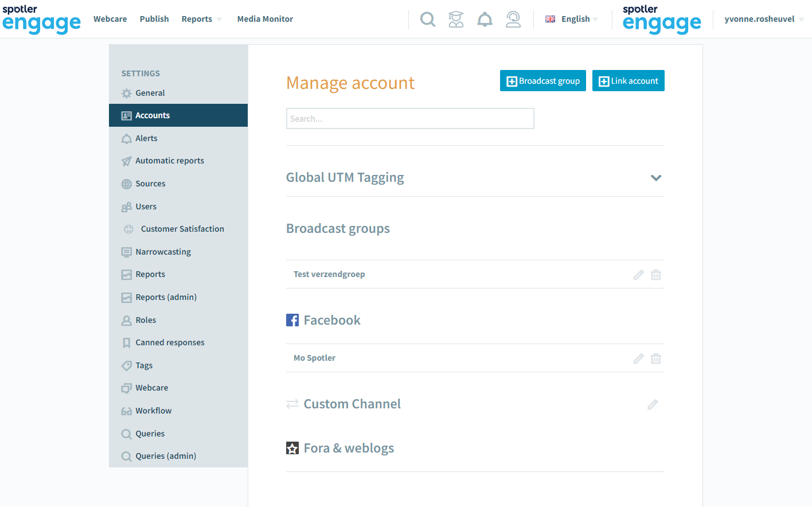The width and height of the screenshot is (812, 507).
Task: Click Facebook logo icon
Action: point(292,320)
